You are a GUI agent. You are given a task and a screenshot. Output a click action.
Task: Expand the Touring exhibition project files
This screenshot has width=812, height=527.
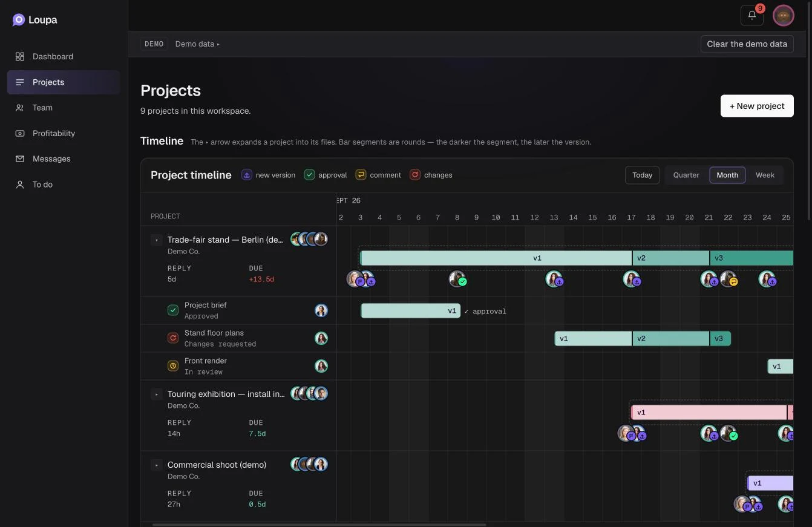[x=157, y=394]
